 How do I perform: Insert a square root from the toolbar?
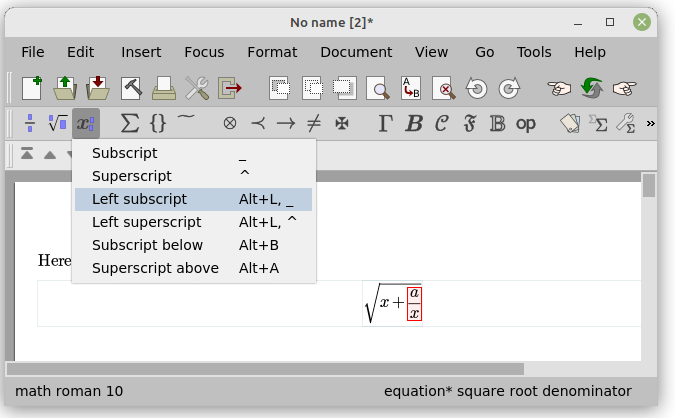[x=57, y=124]
